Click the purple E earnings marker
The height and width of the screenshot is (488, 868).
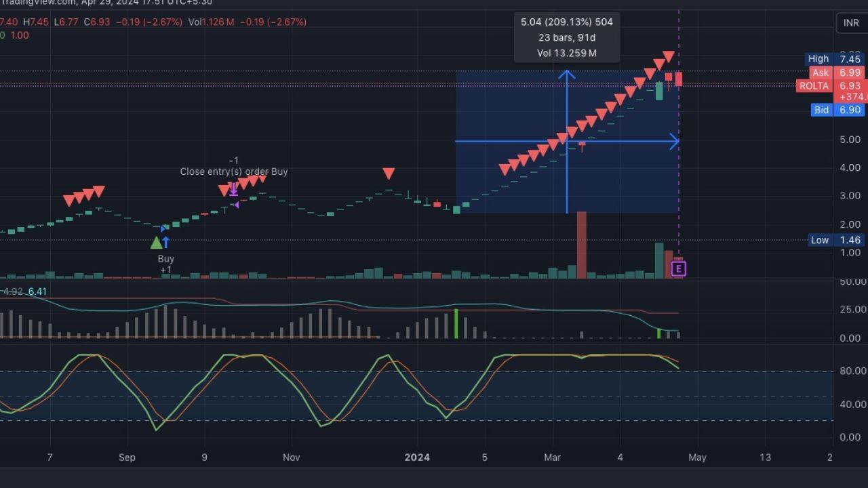(x=679, y=269)
